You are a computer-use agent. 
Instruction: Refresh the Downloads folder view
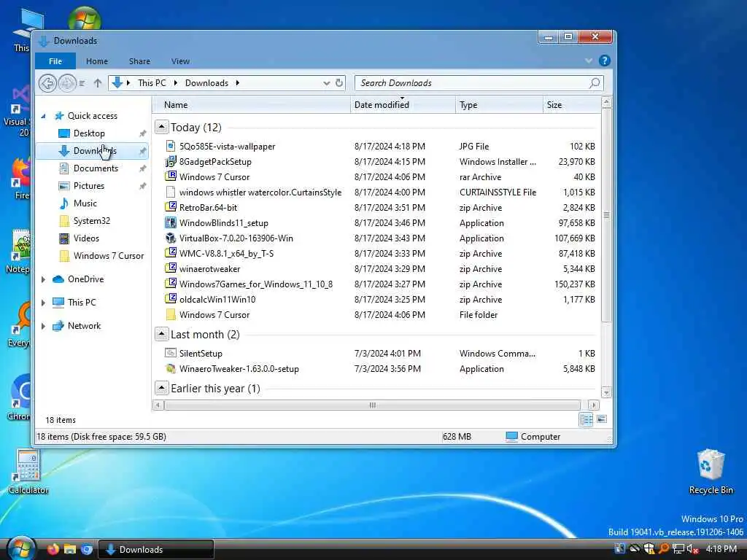(339, 83)
